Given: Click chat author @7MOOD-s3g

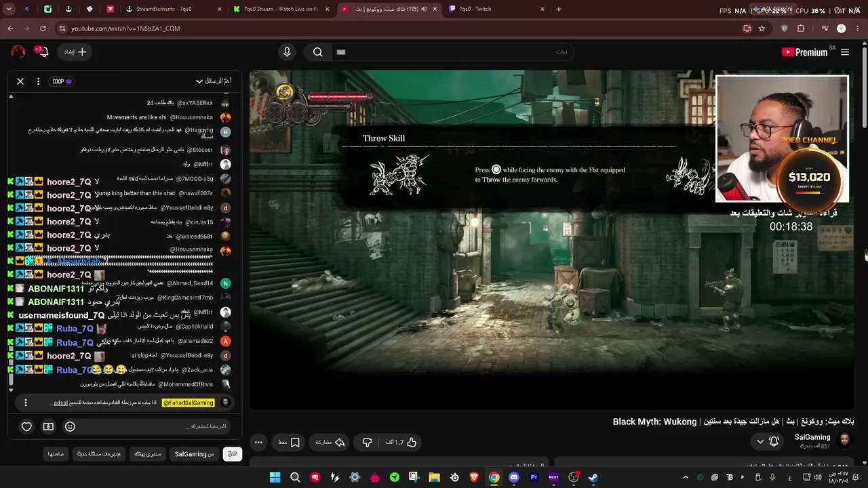Looking at the screenshot, I should (195, 179).
